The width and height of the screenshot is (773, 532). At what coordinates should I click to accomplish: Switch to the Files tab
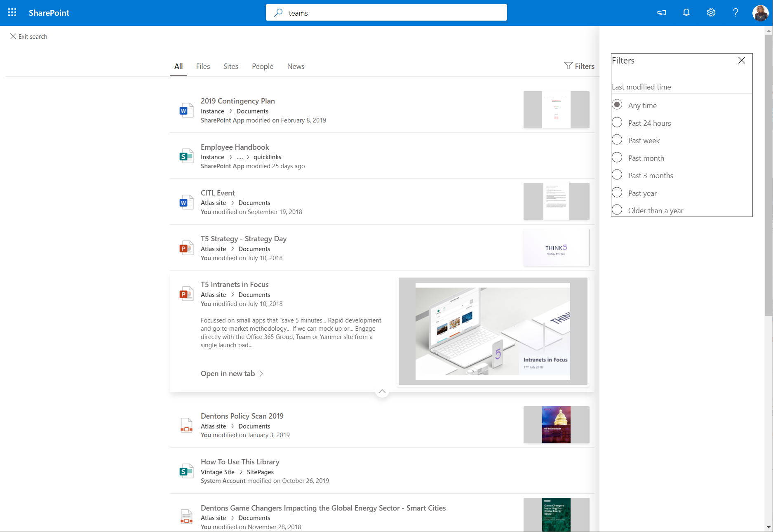click(x=203, y=66)
